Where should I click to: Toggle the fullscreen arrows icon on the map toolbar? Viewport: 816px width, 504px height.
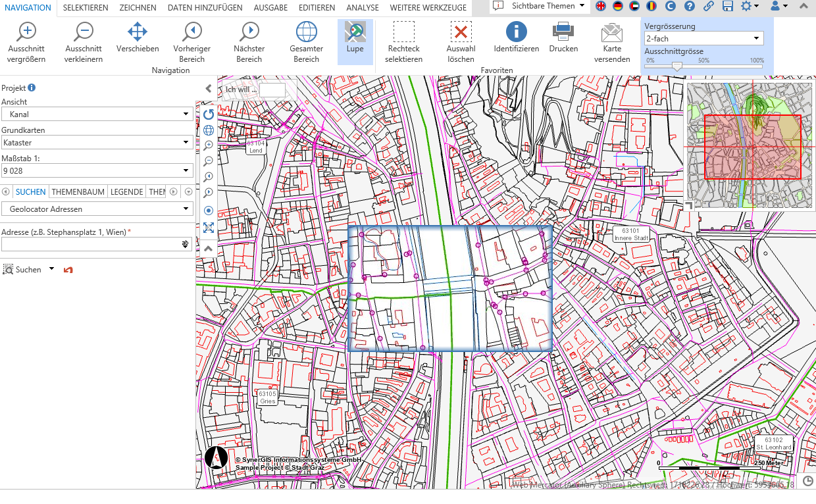click(209, 228)
